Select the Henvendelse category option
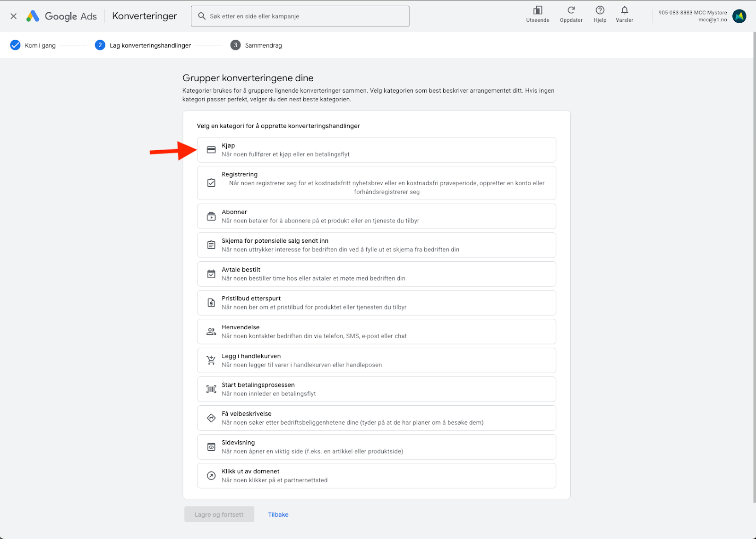756x539 pixels. pyautogui.click(x=376, y=332)
